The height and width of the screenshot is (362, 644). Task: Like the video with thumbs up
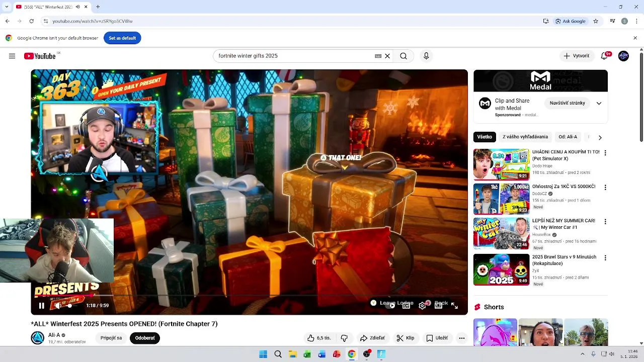[319, 338]
